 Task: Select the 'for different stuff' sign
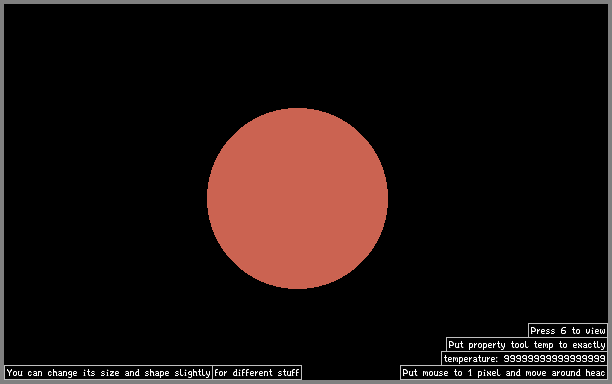click(x=257, y=373)
